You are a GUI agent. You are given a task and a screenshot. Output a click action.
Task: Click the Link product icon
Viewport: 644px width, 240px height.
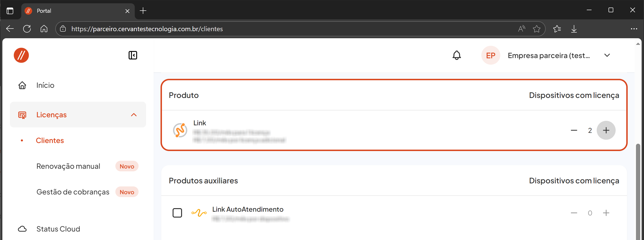[180, 130]
